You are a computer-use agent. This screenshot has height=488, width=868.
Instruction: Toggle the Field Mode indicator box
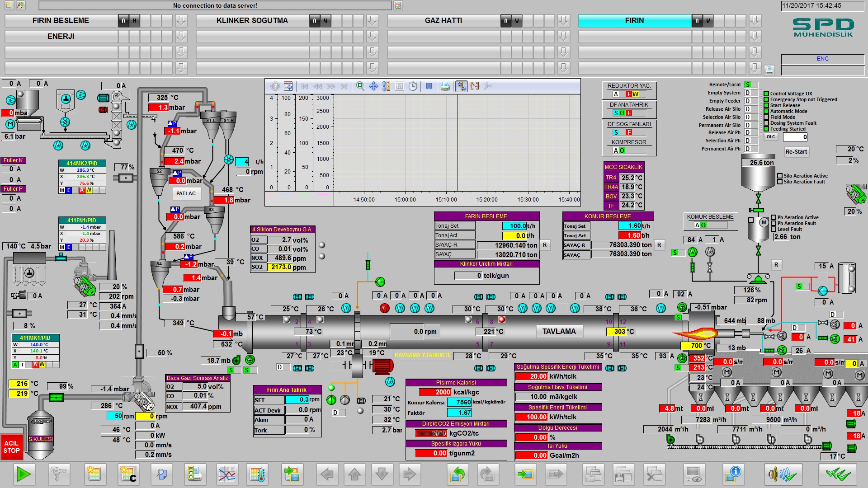click(766, 117)
